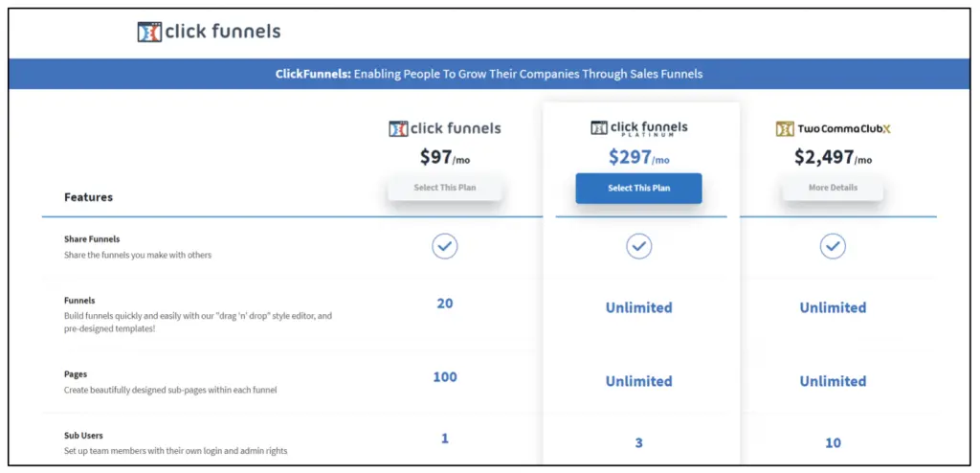Click Share Funnels checkmark under Two Comma Club
Viewport: 980px width, 473px height.
[833, 246]
